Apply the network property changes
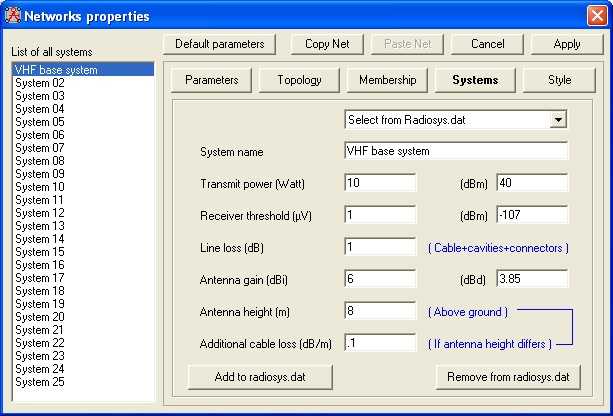Screen dimensions: 613x416 click(x=566, y=44)
